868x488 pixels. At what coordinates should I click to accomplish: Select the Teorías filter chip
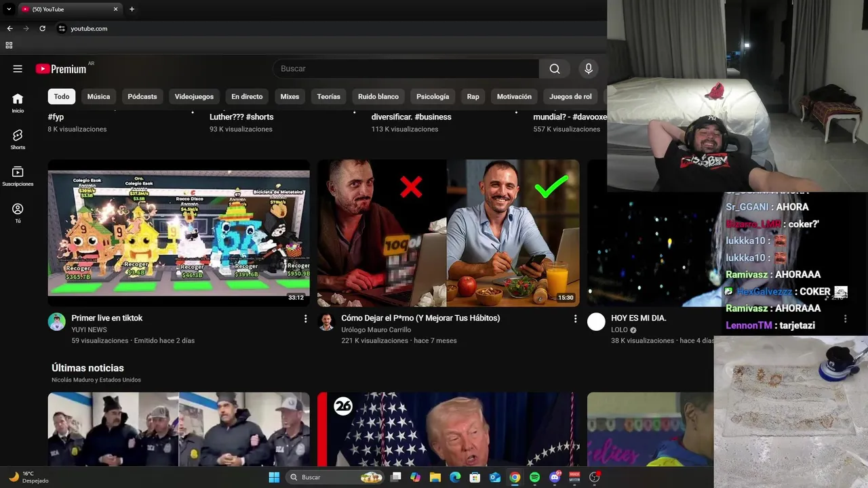[x=329, y=96]
